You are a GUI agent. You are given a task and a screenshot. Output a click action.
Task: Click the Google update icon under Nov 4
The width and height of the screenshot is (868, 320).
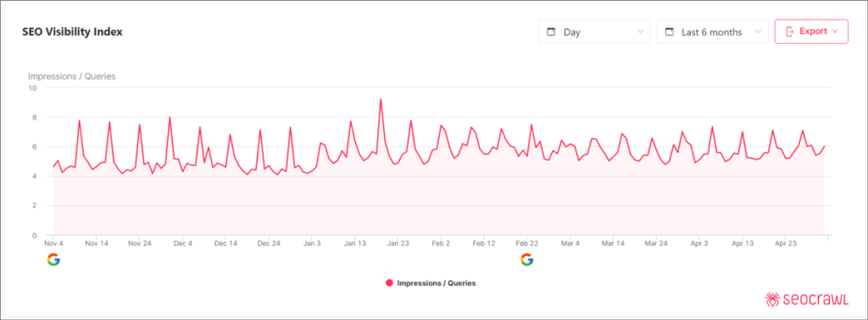(53, 259)
